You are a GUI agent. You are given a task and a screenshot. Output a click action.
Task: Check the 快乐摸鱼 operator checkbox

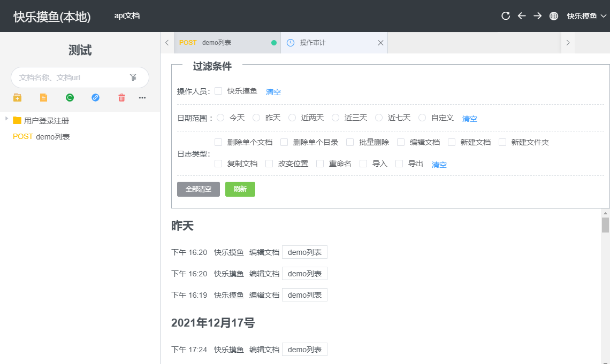click(x=218, y=91)
